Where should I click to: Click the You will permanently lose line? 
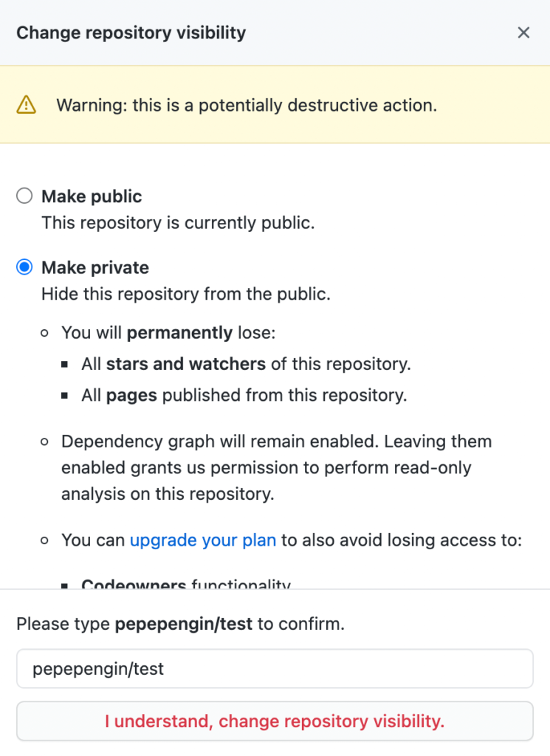click(168, 333)
